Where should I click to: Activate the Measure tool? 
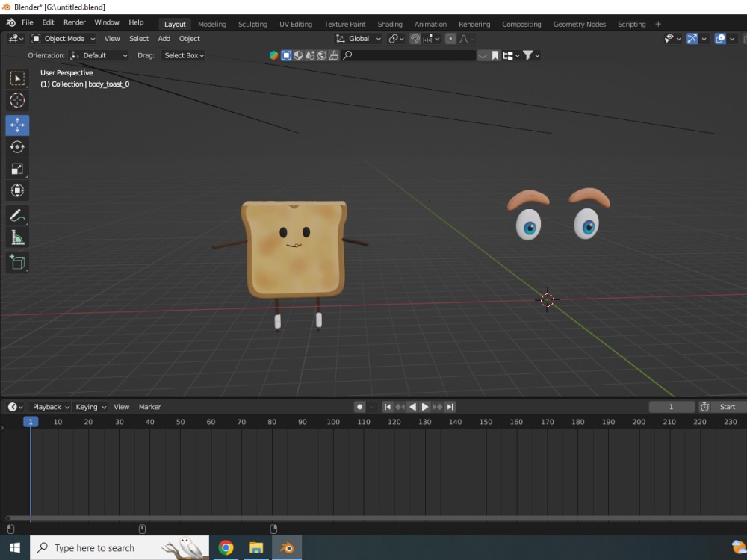point(17,238)
